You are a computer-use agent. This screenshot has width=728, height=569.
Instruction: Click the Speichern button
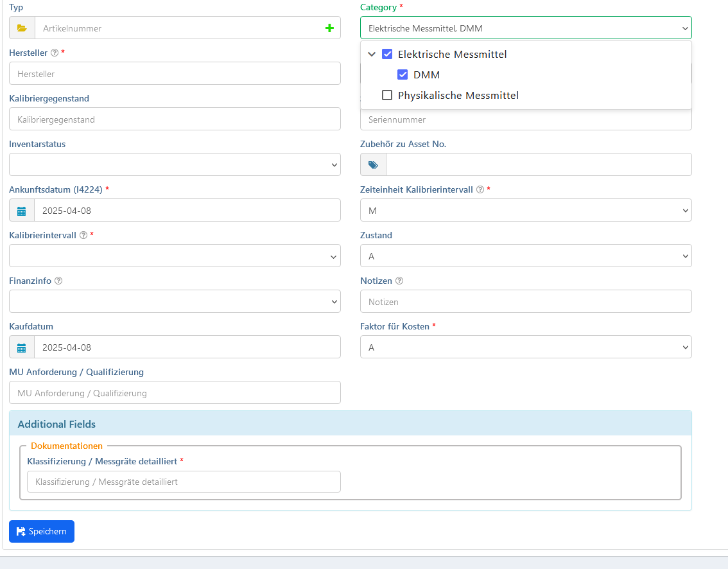click(x=42, y=532)
